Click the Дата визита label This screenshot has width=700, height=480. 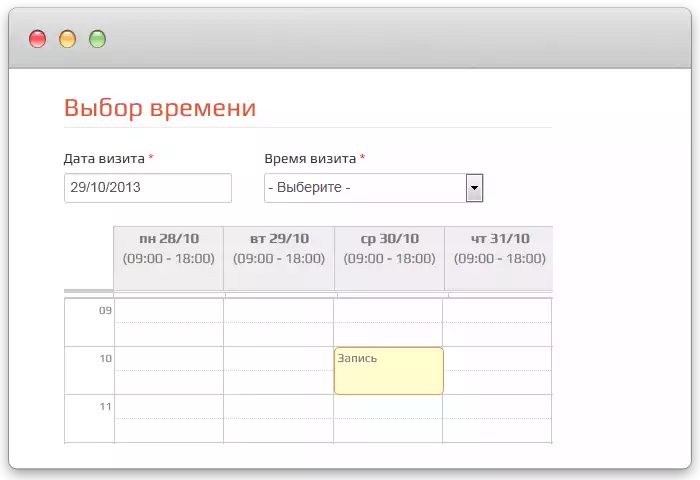(x=104, y=159)
